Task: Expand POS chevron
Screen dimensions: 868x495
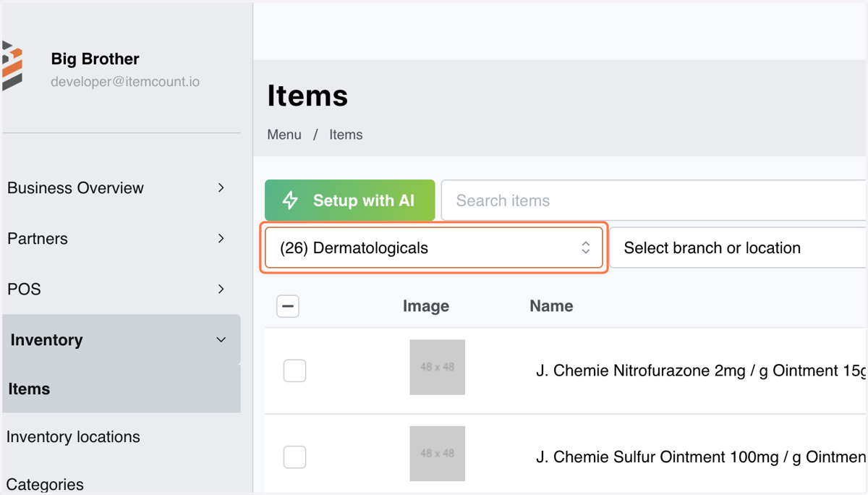Action: pyautogui.click(x=221, y=289)
